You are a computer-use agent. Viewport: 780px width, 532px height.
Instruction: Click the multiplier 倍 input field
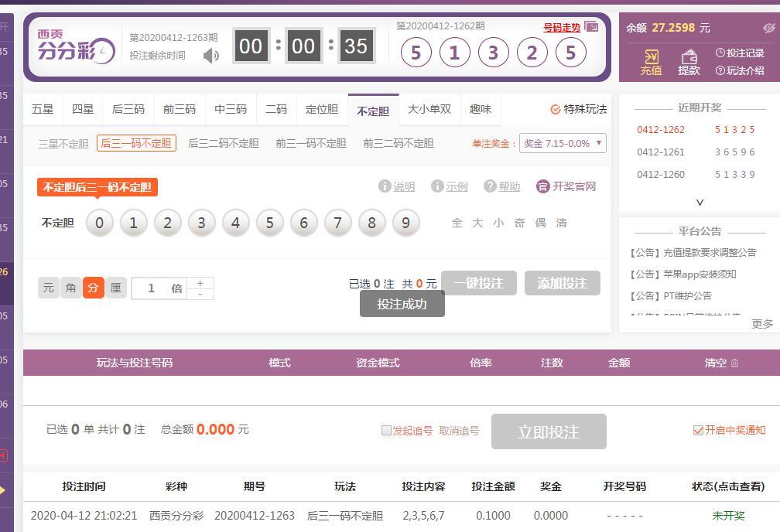click(159, 288)
